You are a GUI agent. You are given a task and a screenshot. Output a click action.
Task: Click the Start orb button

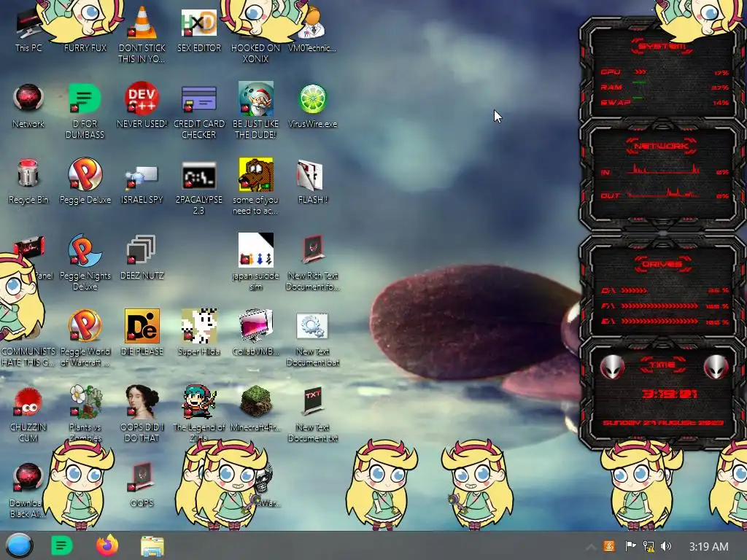(x=19, y=545)
